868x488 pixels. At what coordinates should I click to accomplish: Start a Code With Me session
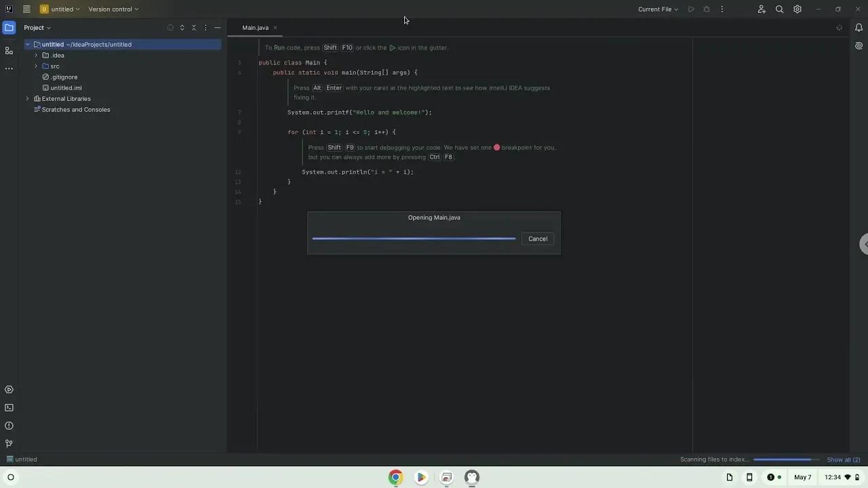tap(761, 9)
